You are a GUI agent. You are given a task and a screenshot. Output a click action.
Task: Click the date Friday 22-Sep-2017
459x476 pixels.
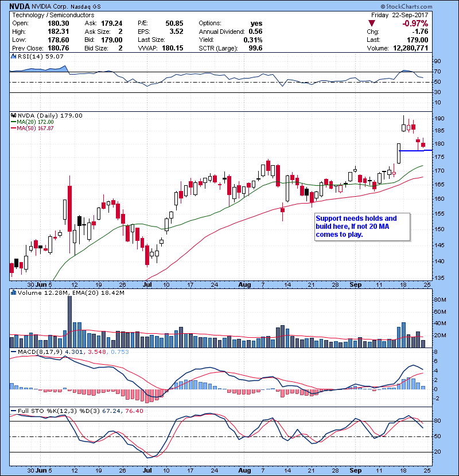tap(399, 15)
